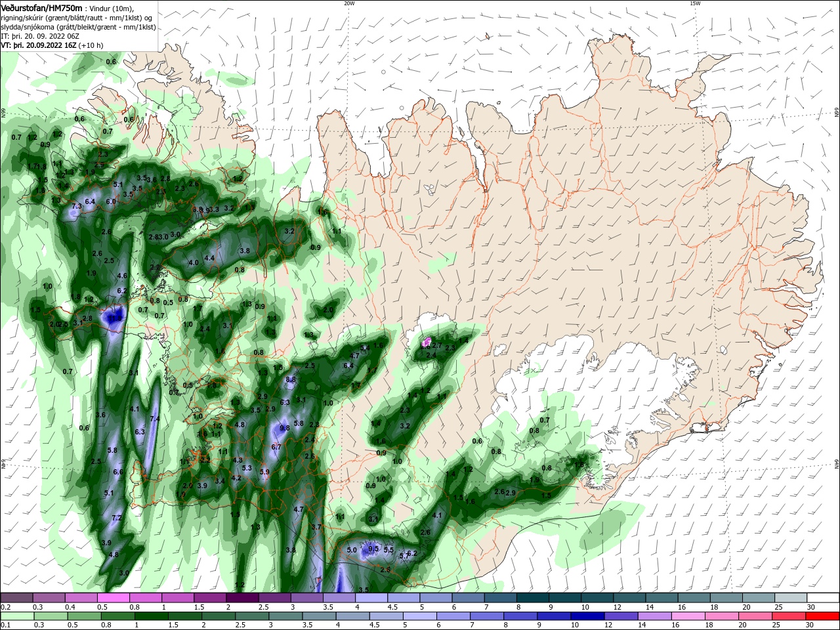Click the precipitation value "9.8"

[x=285, y=428]
